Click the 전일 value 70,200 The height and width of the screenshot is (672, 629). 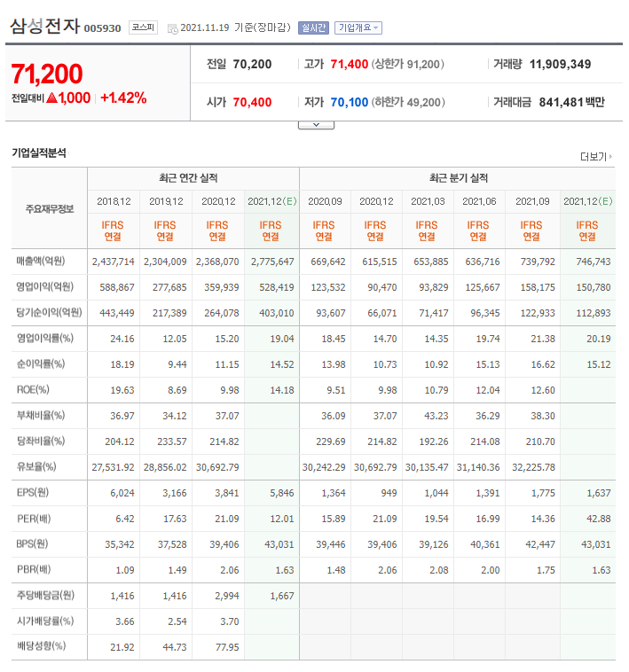click(x=252, y=65)
